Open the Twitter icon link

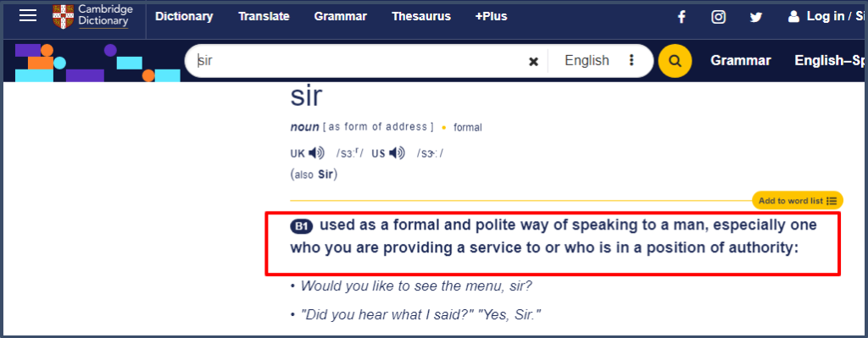755,17
